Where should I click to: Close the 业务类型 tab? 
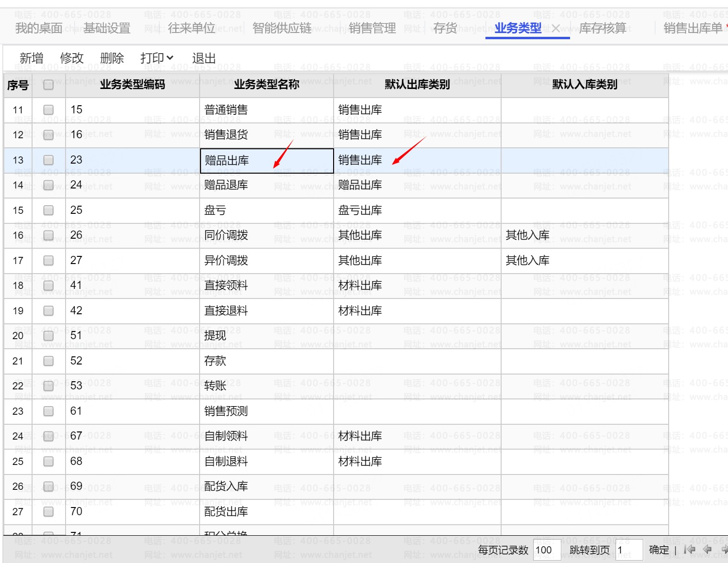(556, 29)
